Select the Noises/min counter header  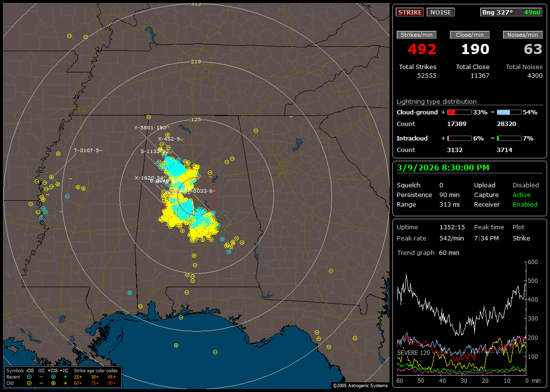tap(522, 35)
